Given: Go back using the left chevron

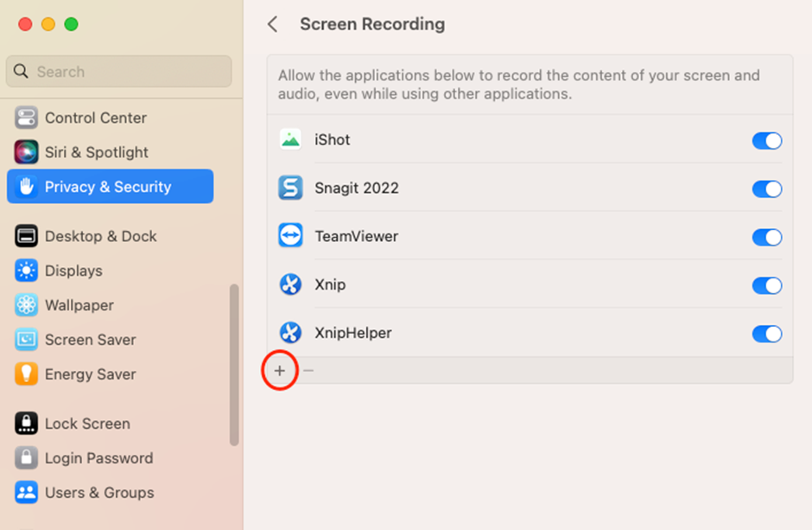Looking at the screenshot, I should tap(273, 24).
